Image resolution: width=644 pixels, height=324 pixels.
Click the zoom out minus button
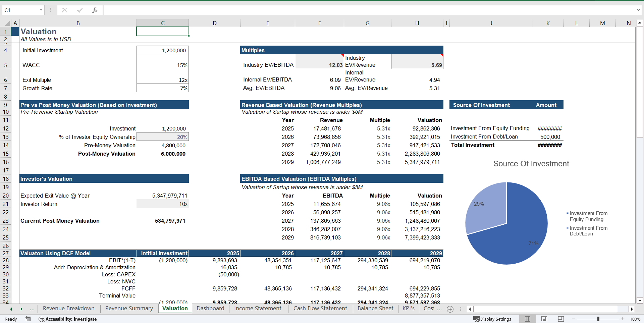click(x=574, y=319)
